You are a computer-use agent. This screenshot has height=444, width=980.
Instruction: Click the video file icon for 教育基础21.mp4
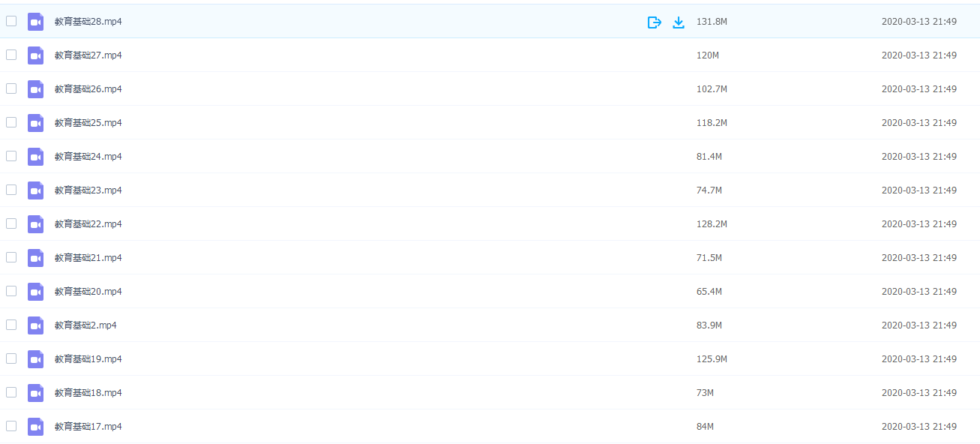[35, 258]
